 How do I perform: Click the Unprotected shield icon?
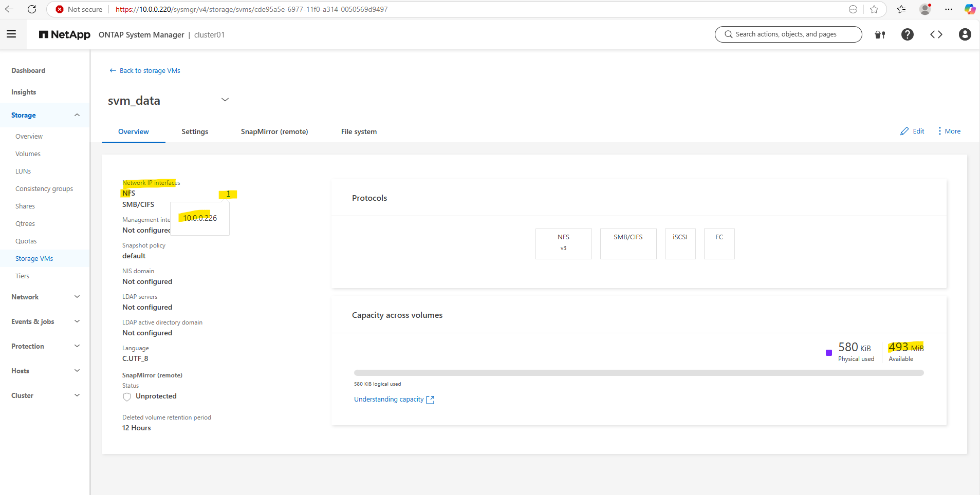(x=127, y=396)
